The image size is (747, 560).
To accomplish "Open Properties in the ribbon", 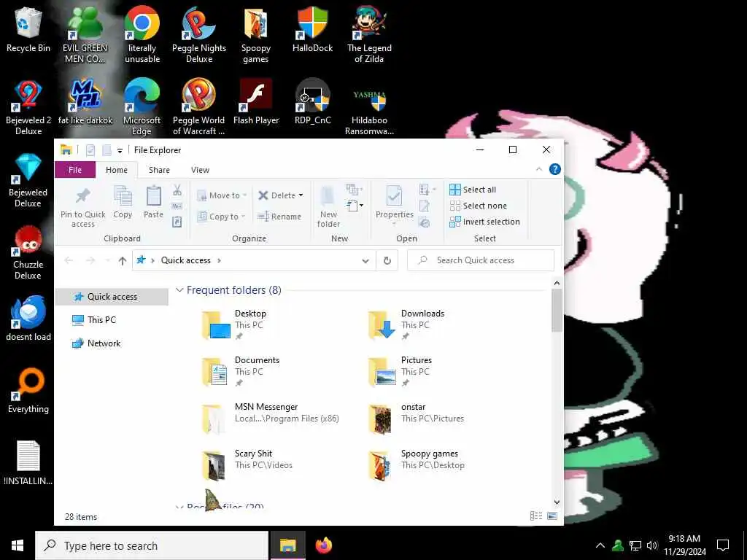I will pyautogui.click(x=395, y=205).
